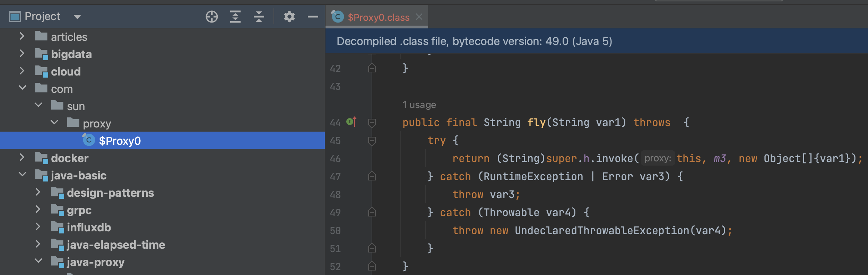Click the Expand All icon in Project panel

(x=235, y=17)
